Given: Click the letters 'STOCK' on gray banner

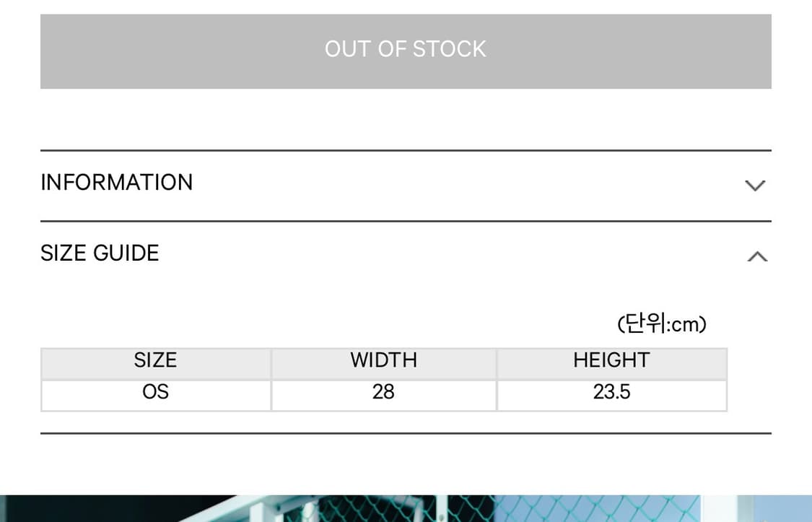Looking at the screenshot, I should coord(450,49).
